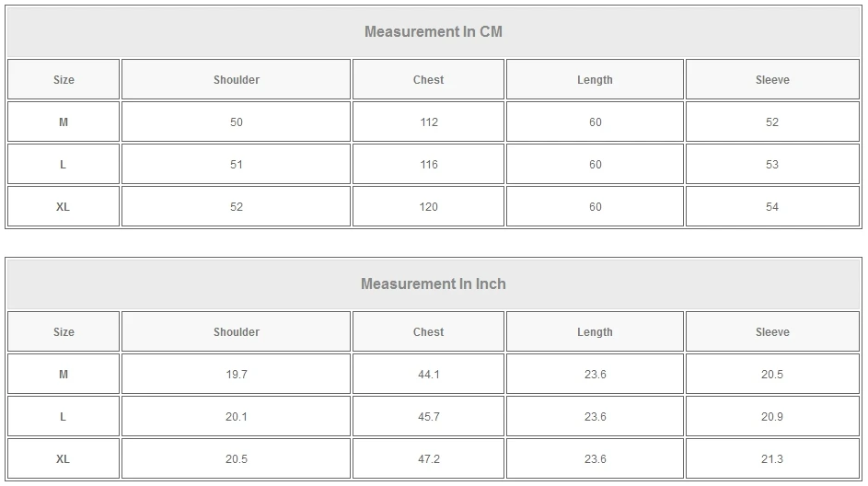Click the chest value 47.2 cell
Viewport: 868px width, 486px height.
428,459
